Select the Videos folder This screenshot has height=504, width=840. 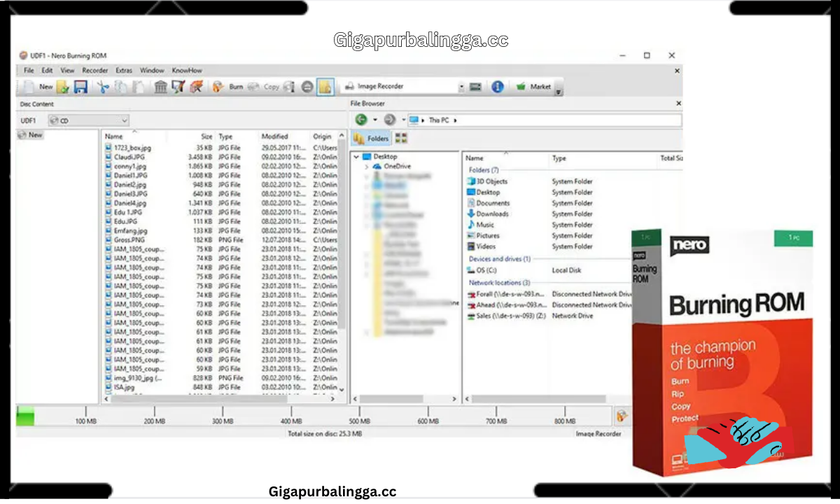(x=481, y=246)
